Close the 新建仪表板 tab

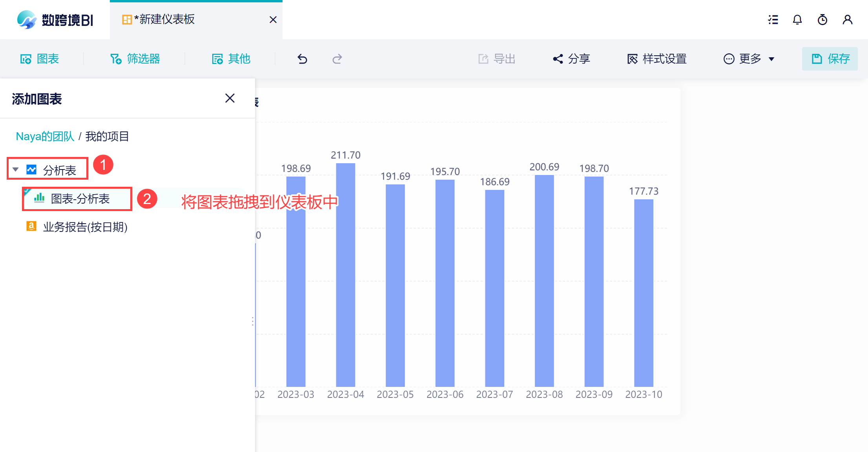click(273, 20)
